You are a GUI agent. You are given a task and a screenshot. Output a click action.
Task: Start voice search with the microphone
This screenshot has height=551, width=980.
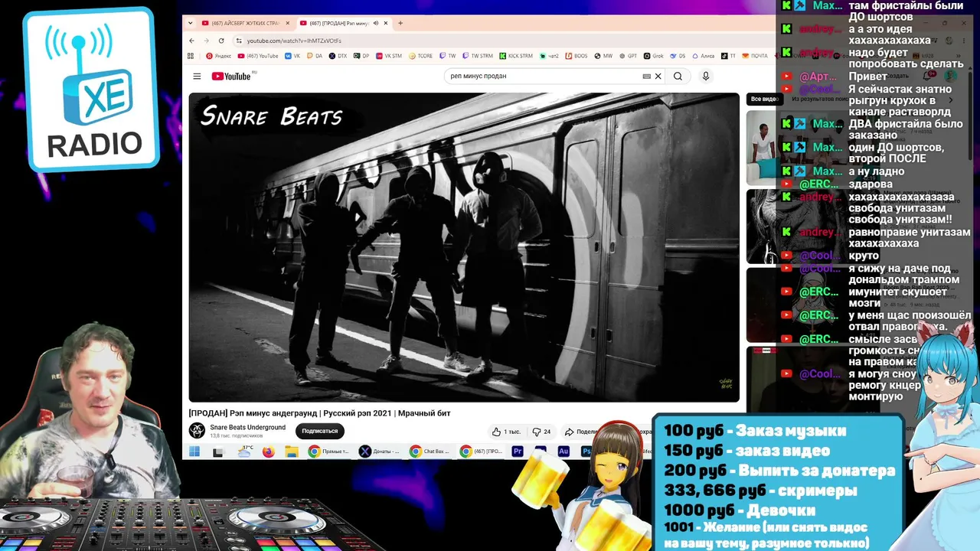[706, 77]
